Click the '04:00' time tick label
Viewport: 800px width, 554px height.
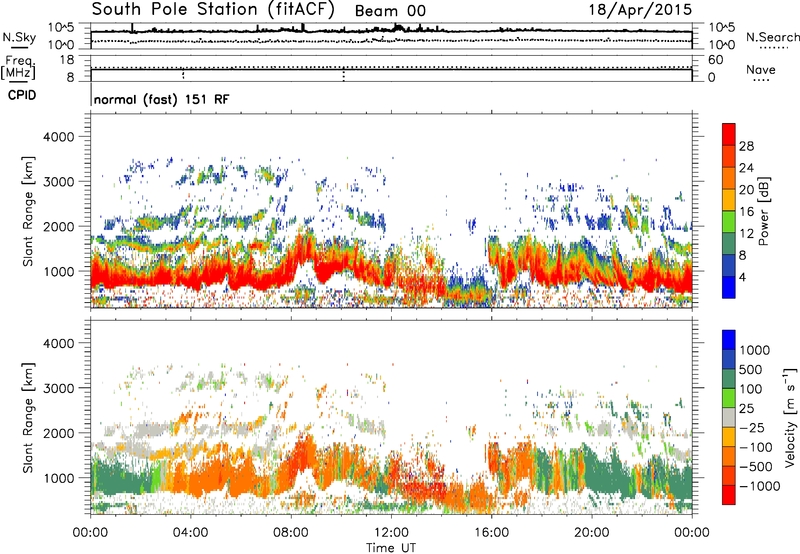click(x=191, y=533)
